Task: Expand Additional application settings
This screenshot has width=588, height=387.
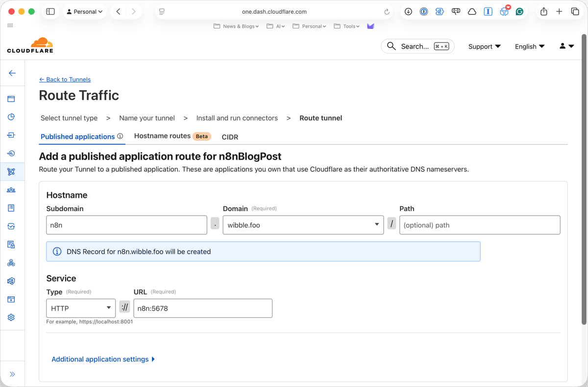Action: [x=103, y=359]
